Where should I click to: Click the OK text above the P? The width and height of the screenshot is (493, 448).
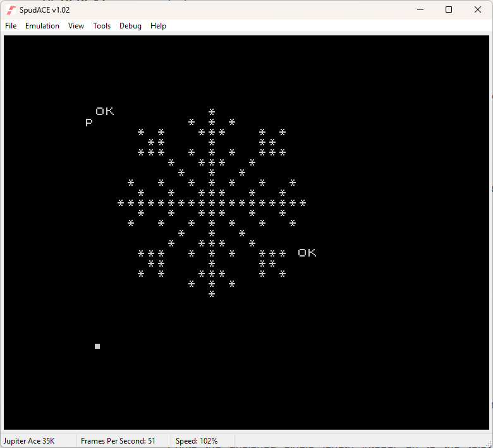pyautogui.click(x=105, y=111)
